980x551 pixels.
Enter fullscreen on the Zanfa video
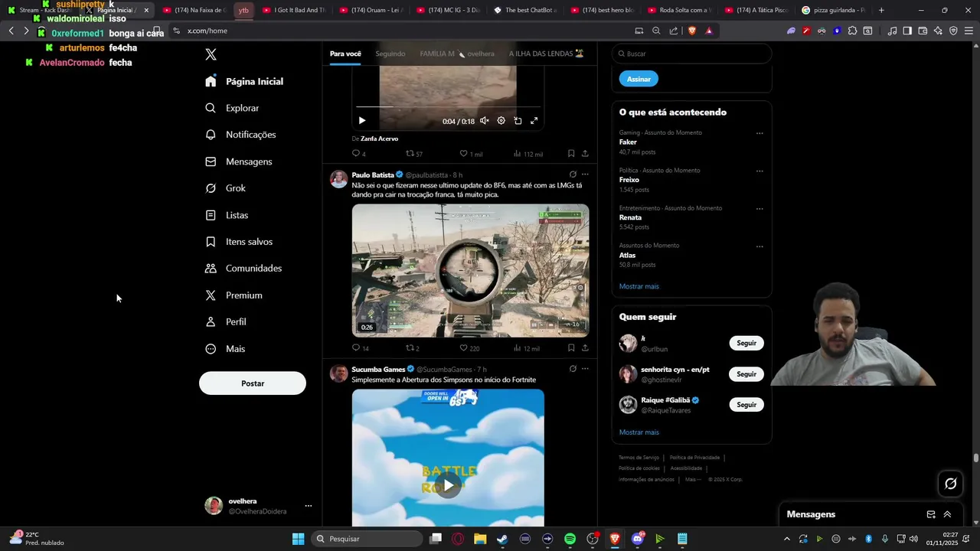534,121
